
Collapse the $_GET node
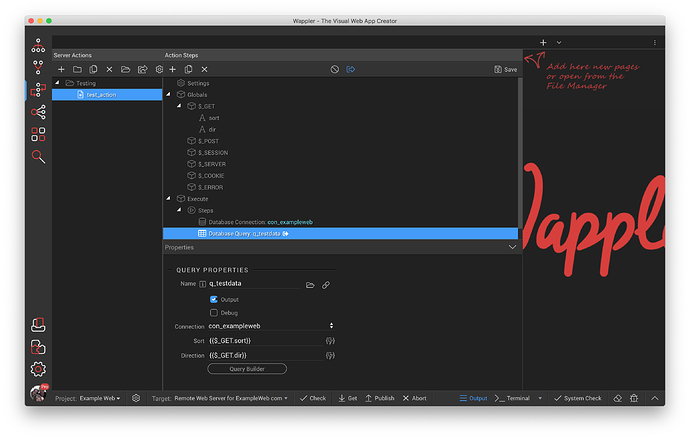point(179,106)
